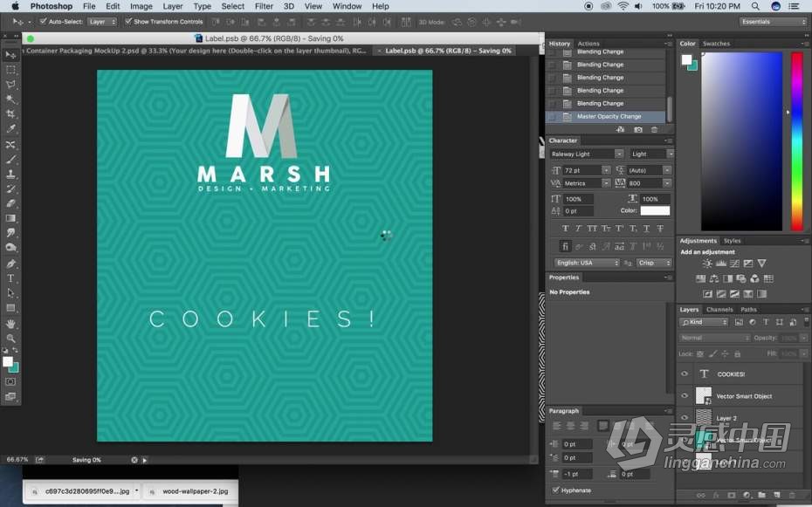Toggle standard ligatures fi button
The height and width of the screenshot is (507, 812).
click(x=565, y=246)
